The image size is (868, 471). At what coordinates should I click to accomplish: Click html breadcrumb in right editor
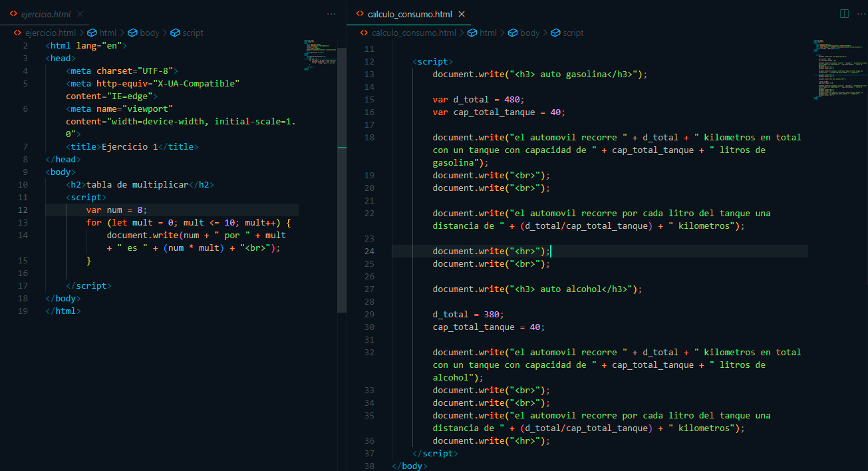tap(488, 33)
